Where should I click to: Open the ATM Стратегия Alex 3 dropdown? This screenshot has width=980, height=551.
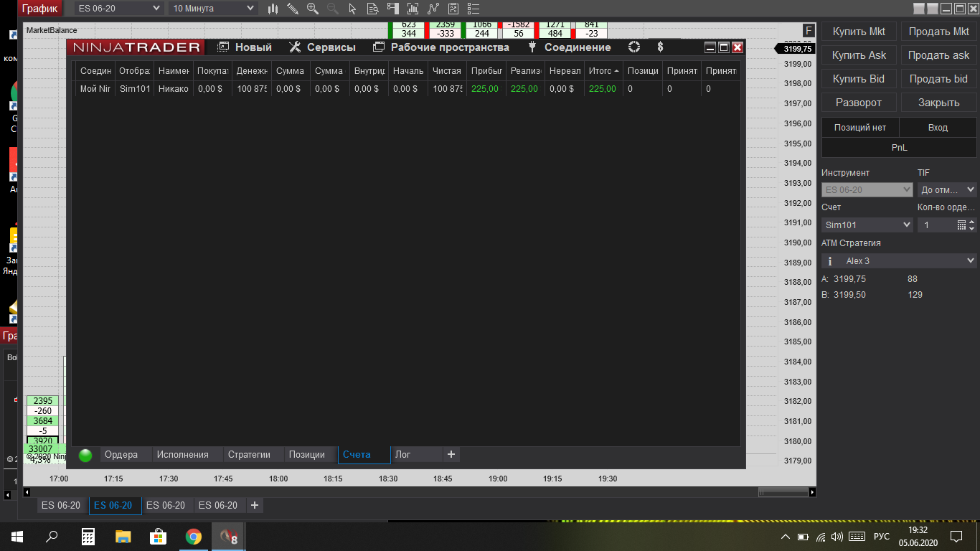(x=899, y=261)
